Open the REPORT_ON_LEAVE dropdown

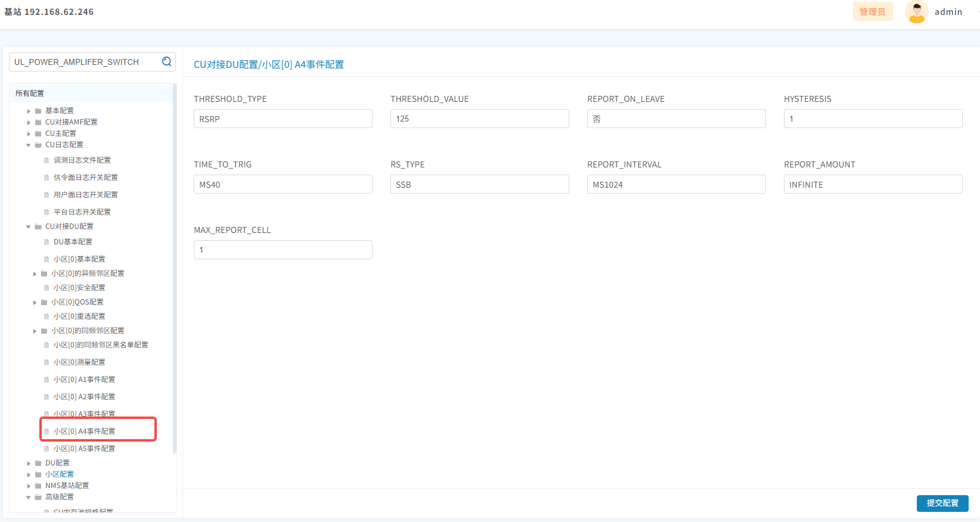tap(676, 119)
